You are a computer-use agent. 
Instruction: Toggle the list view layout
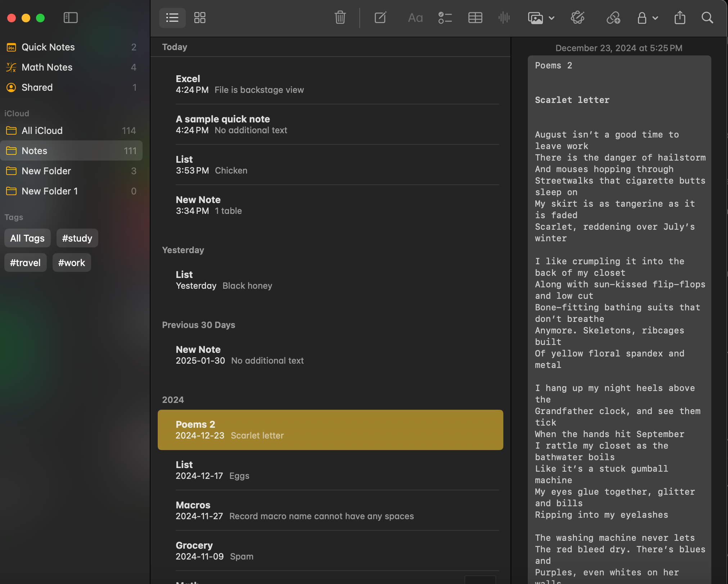pos(172,18)
